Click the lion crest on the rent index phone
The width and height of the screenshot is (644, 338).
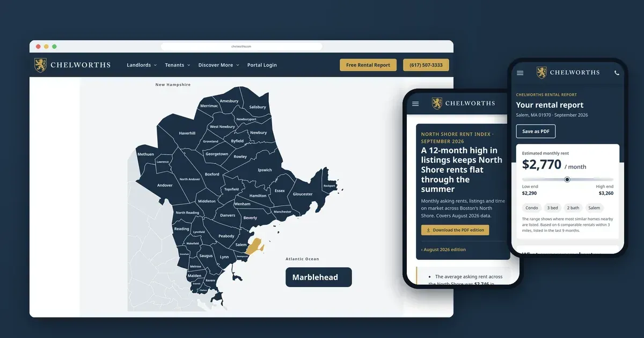[x=437, y=103]
